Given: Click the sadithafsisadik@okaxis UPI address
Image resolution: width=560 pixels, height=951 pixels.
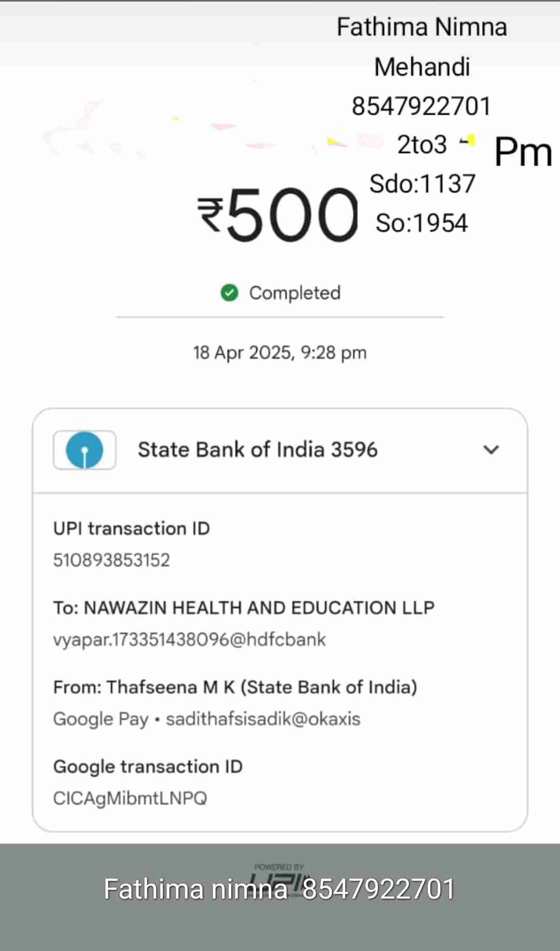Looking at the screenshot, I should click(263, 719).
